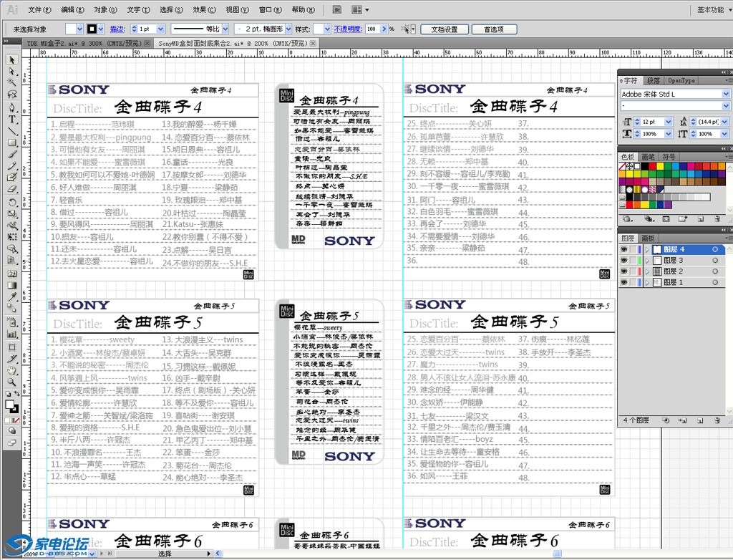Click the opacity value field showing 100
Screen dimensions: 733x560
click(372, 29)
